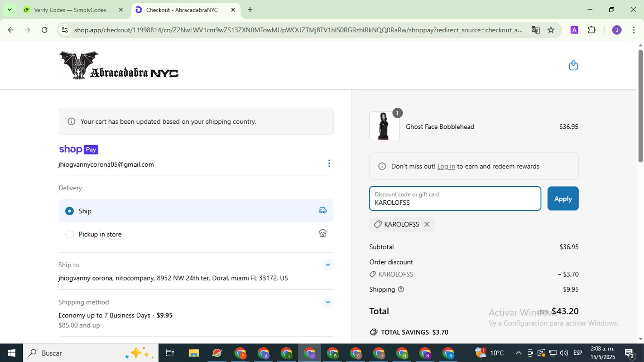Open Windows Task View
The height and width of the screenshot is (362, 644).
(x=170, y=353)
